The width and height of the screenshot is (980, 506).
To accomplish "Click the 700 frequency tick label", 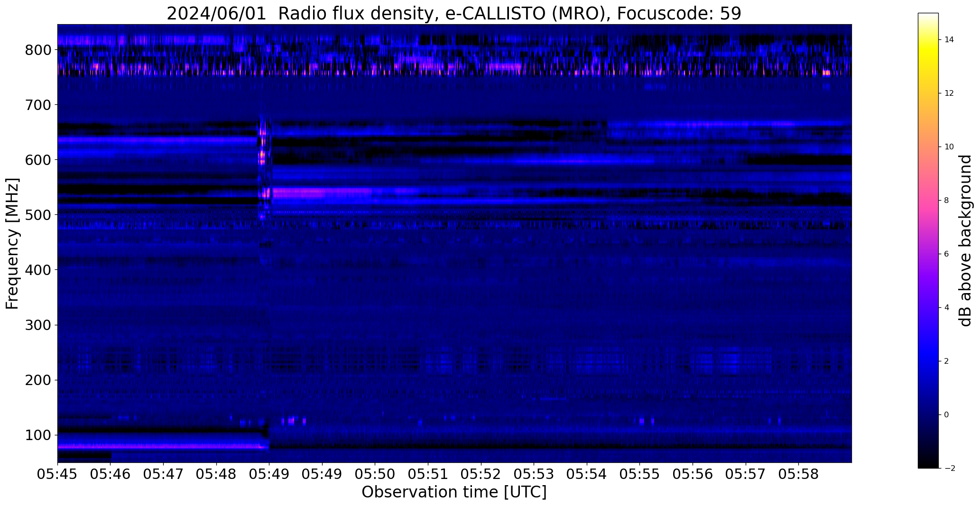I will (38, 105).
